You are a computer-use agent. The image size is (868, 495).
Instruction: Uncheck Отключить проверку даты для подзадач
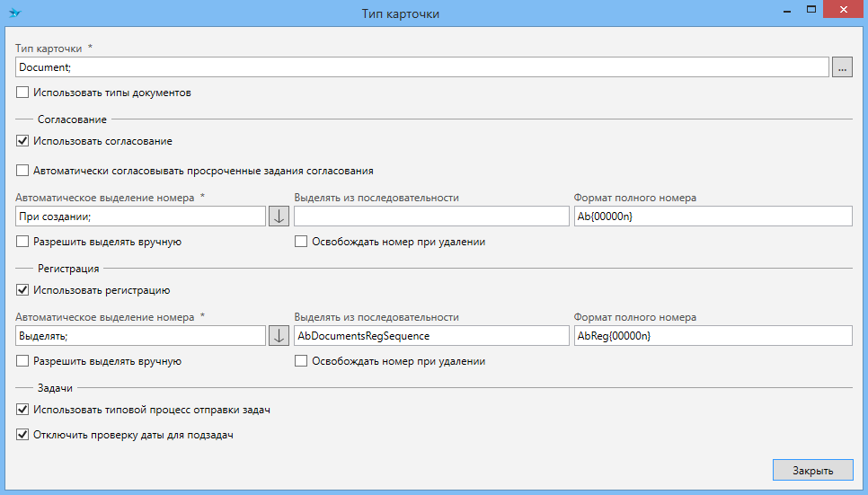pyautogui.click(x=22, y=436)
